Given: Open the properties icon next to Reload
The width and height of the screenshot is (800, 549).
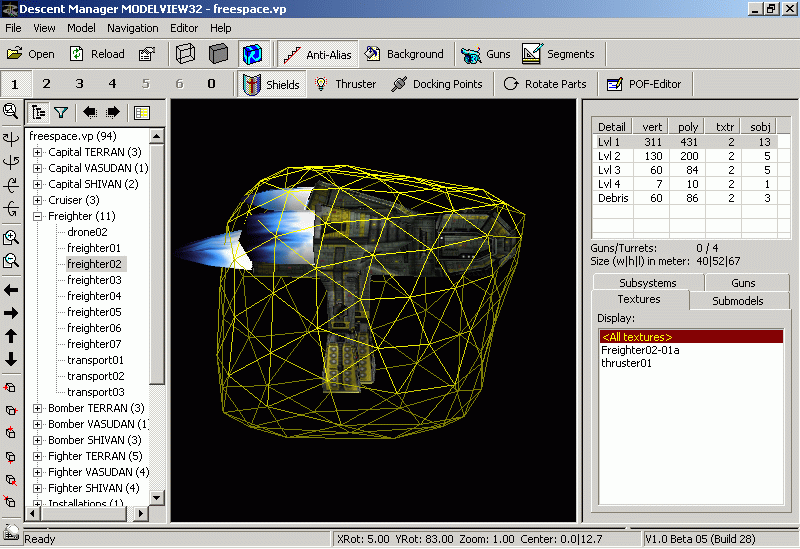Looking at the screenshot, I should tap(147, 54).
